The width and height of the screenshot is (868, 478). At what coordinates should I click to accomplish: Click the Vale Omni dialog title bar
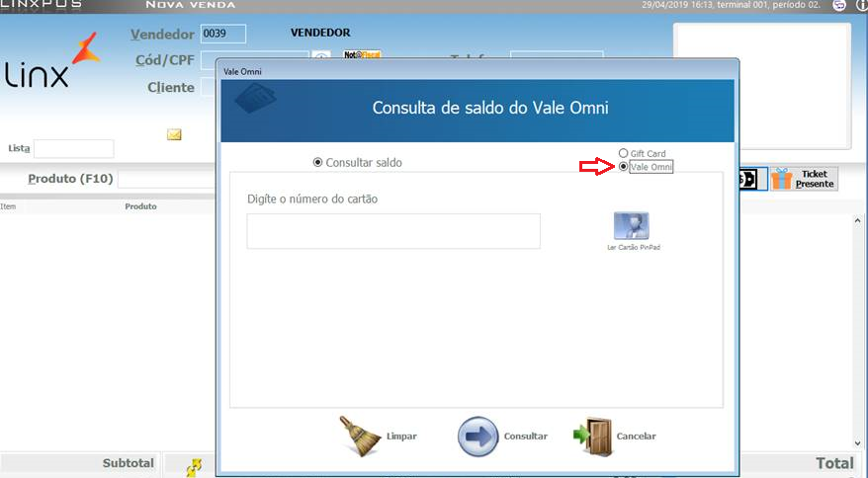click(477, 71)
